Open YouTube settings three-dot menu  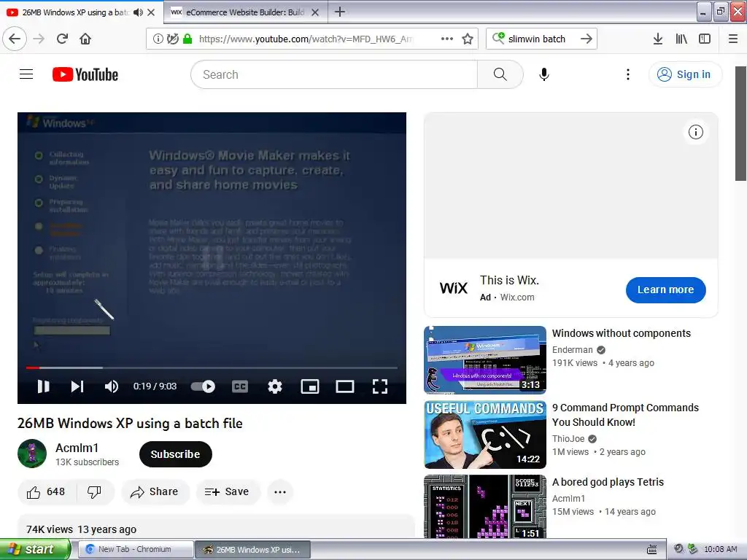[628, 74]
